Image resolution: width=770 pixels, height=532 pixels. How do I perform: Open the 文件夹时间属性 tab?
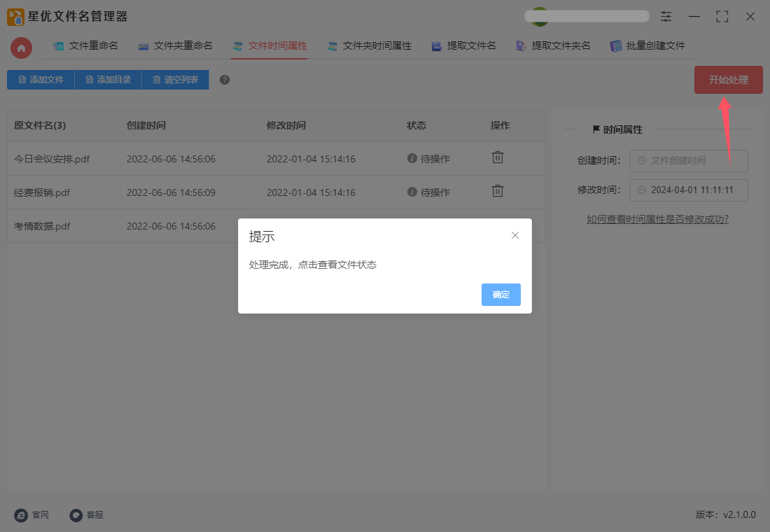click(370, 45)
